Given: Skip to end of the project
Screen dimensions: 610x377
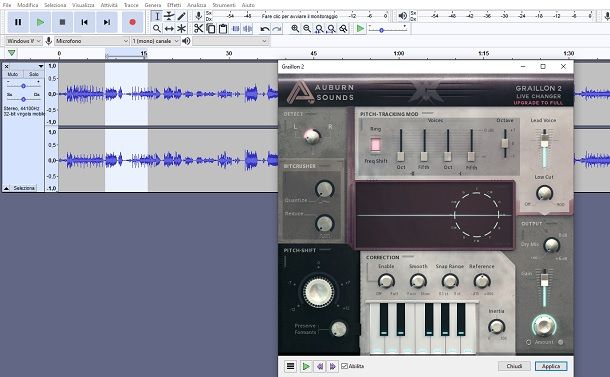Looking at the screenshot, I should point(107,22).
